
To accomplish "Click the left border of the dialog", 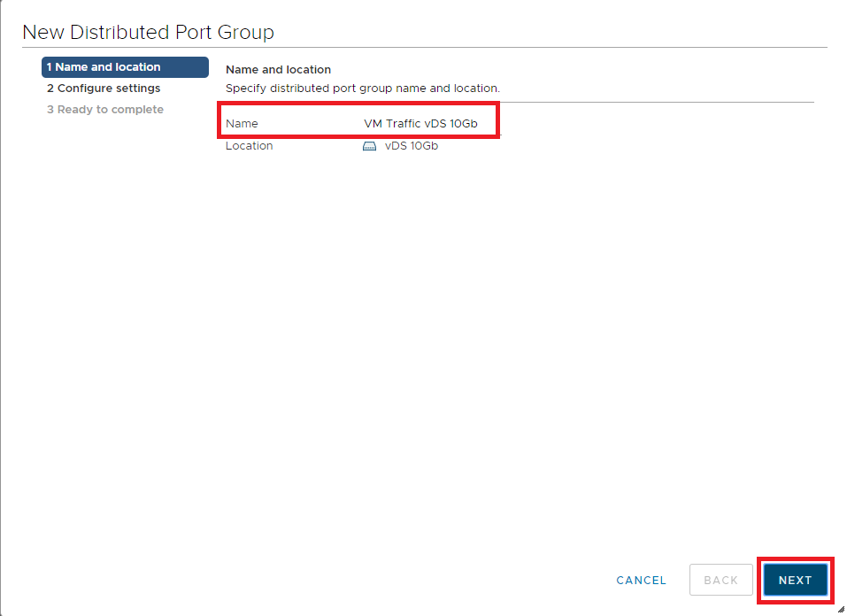I will 1,310.
